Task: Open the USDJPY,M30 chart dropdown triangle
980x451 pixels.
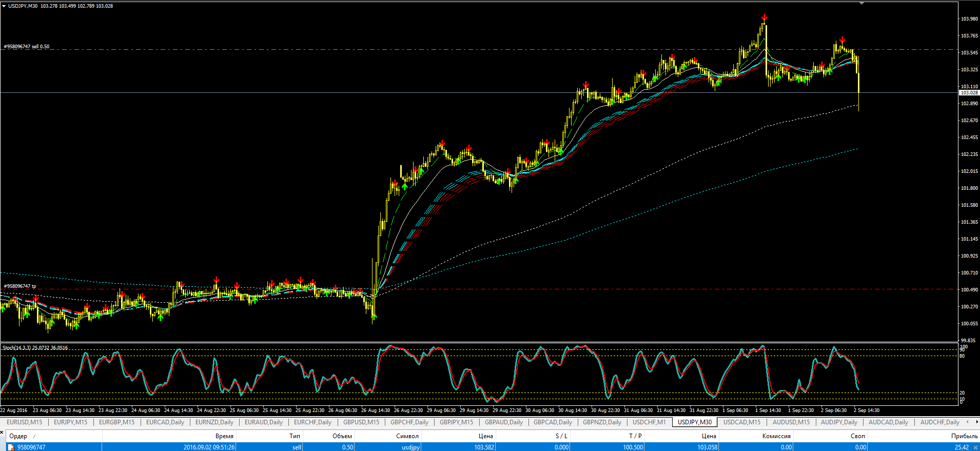Action: (x=4, y=6)
